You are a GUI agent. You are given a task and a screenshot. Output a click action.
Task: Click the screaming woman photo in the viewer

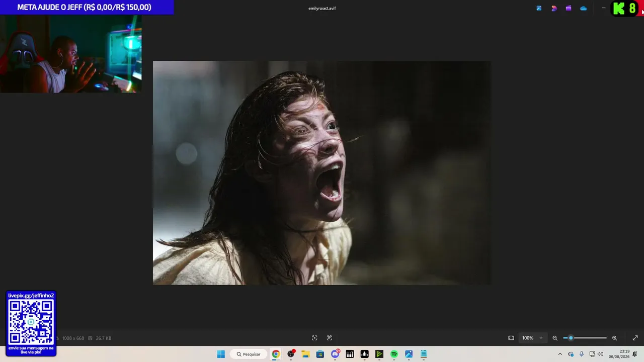tap(321, 173)
